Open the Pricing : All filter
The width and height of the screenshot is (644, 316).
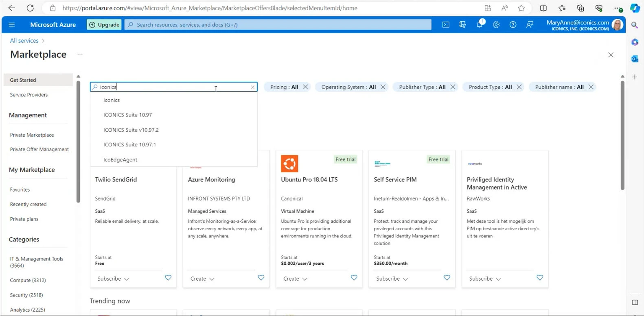click(284, 87)
